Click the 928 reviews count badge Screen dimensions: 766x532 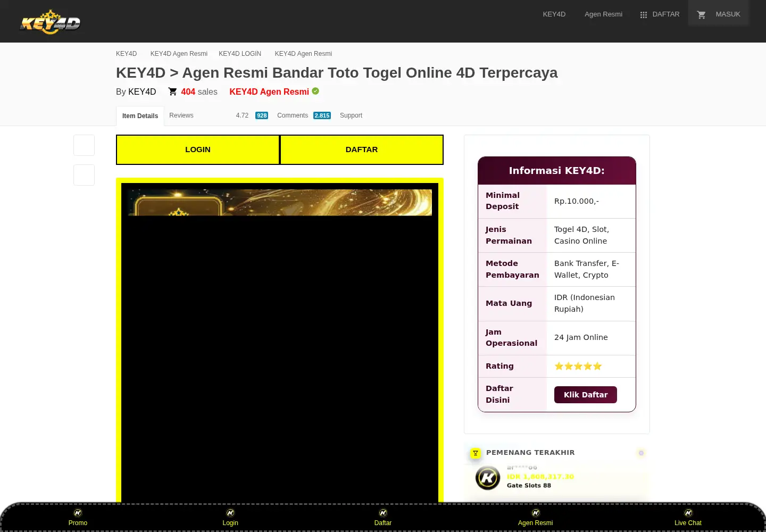[x=262, y=115]
